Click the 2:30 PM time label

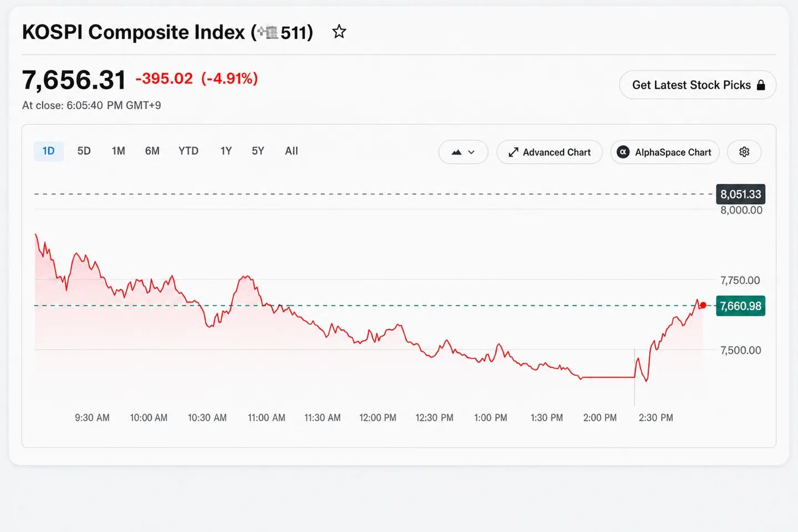tap(656, 418)
